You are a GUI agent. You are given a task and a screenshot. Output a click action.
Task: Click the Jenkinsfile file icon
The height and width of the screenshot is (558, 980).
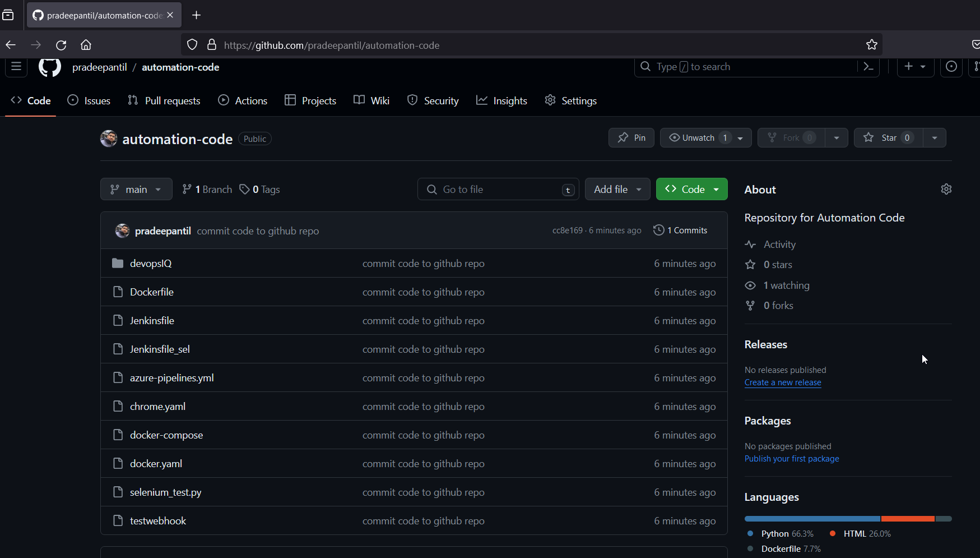[x=118, y=320]
